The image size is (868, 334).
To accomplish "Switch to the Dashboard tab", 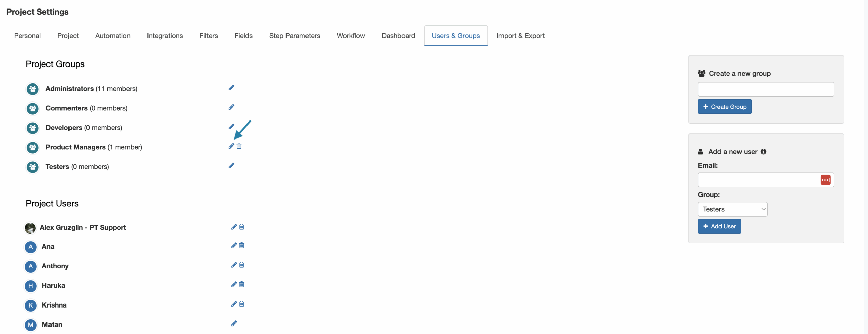I will pyautogui.click(x=398, y=36).
